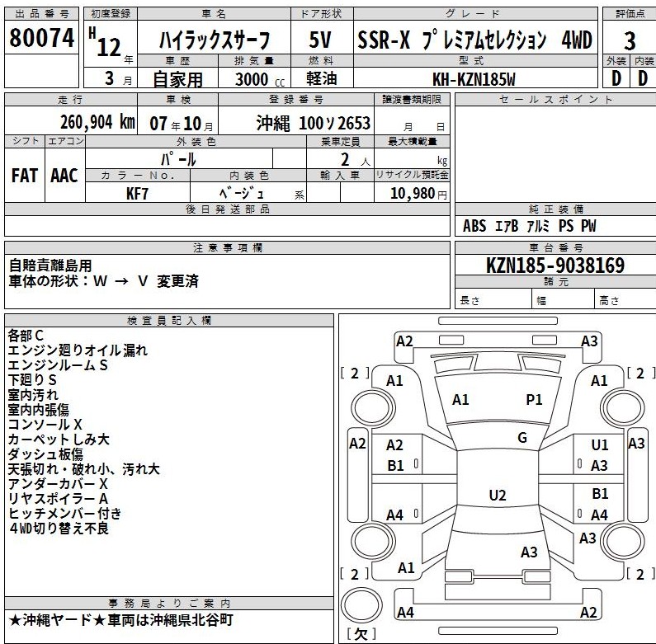
Task: Click the 後日発送部品 header
Action: click(x=227, y=209)
